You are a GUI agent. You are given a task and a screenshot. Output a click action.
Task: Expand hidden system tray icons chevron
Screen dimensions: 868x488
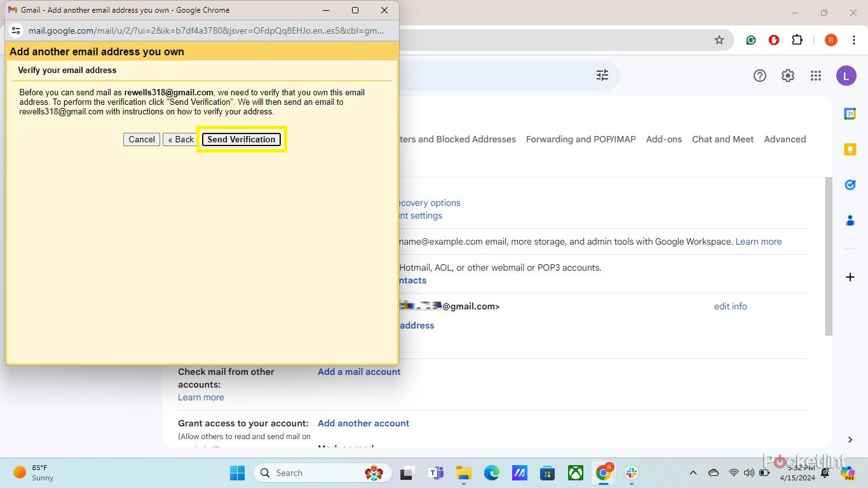(x=693, y=473)
